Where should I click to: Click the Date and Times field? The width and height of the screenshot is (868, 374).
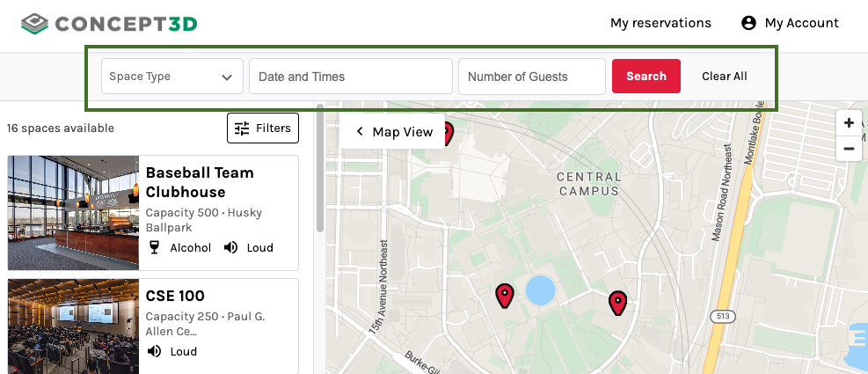coord(350,77)
